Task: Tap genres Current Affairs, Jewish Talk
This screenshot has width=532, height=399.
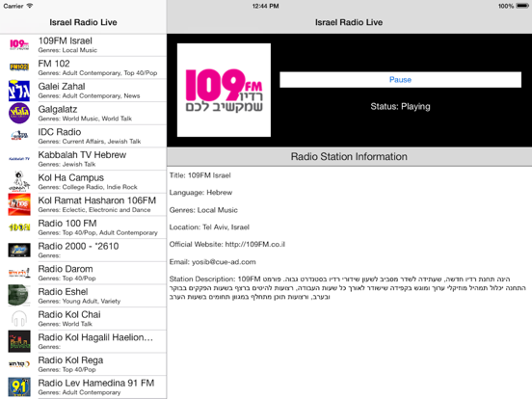Action: tap(90, 141)
